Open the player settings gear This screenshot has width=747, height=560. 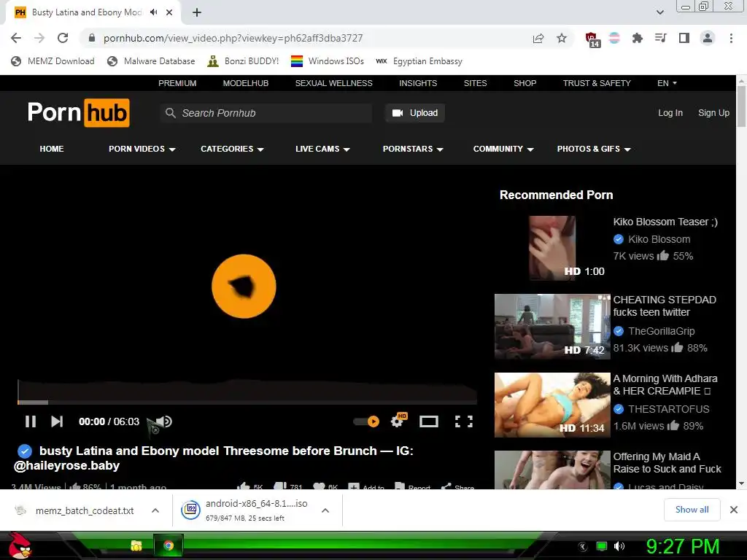point(398,421)
